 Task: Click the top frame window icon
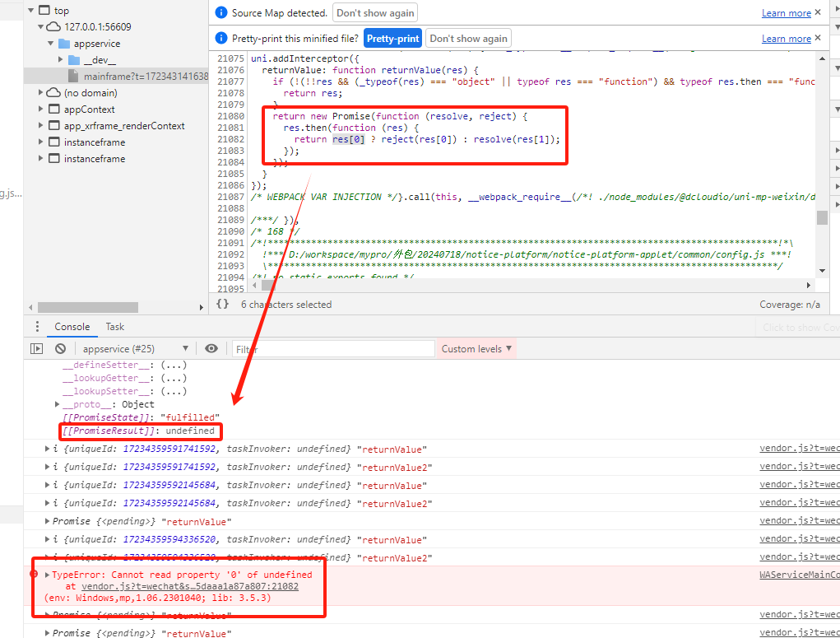pos(44,10)
